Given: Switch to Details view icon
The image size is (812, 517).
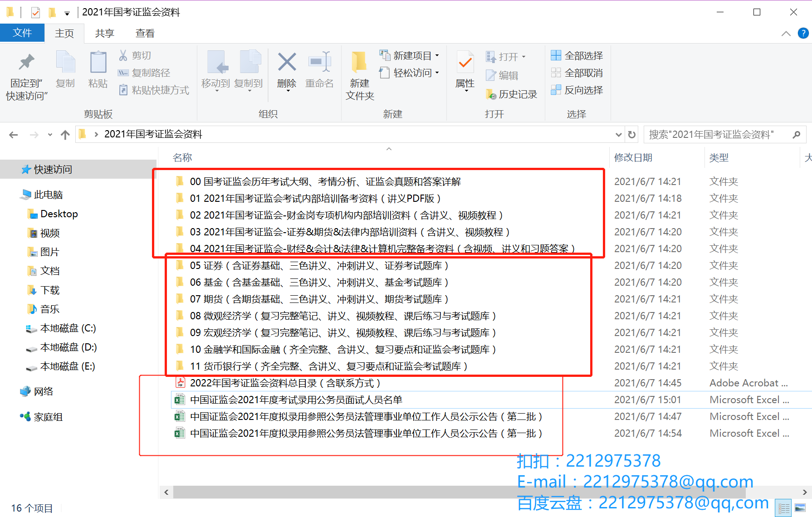Looking at the screenshot, I should coord(783,508).
